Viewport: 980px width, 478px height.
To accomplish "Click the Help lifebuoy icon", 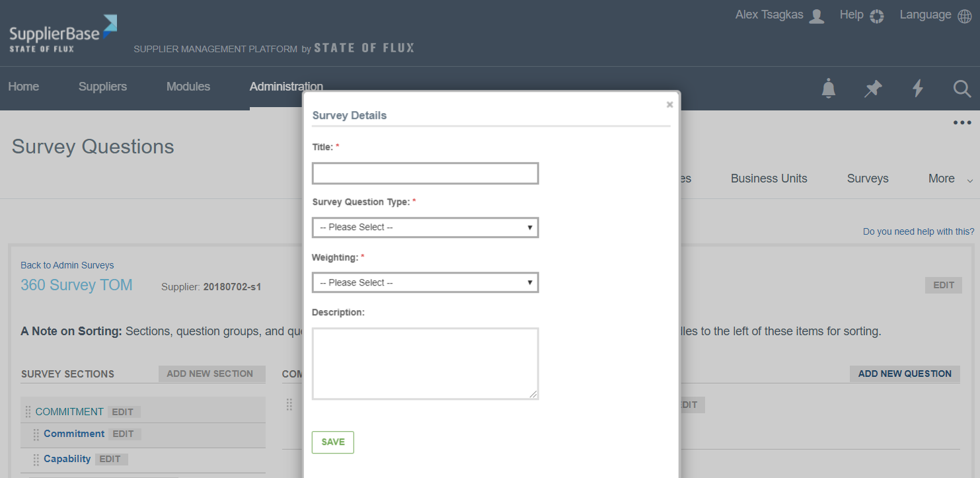I will click(877, 16).
